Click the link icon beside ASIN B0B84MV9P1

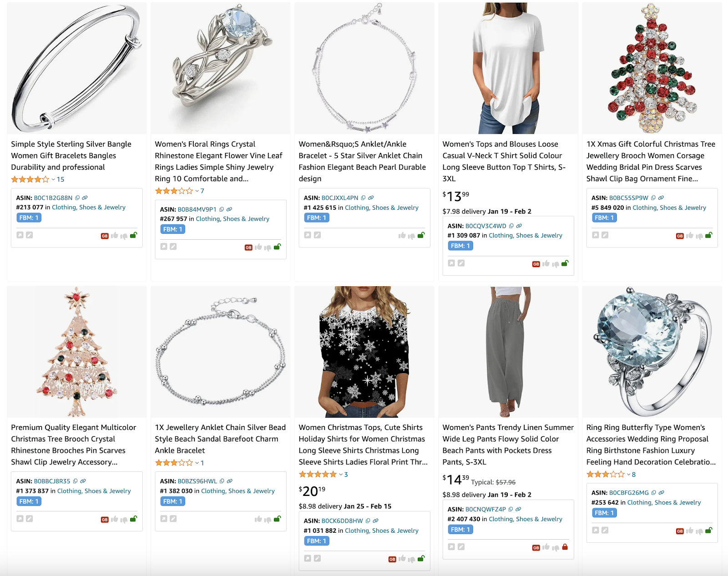tap(229, 209)
